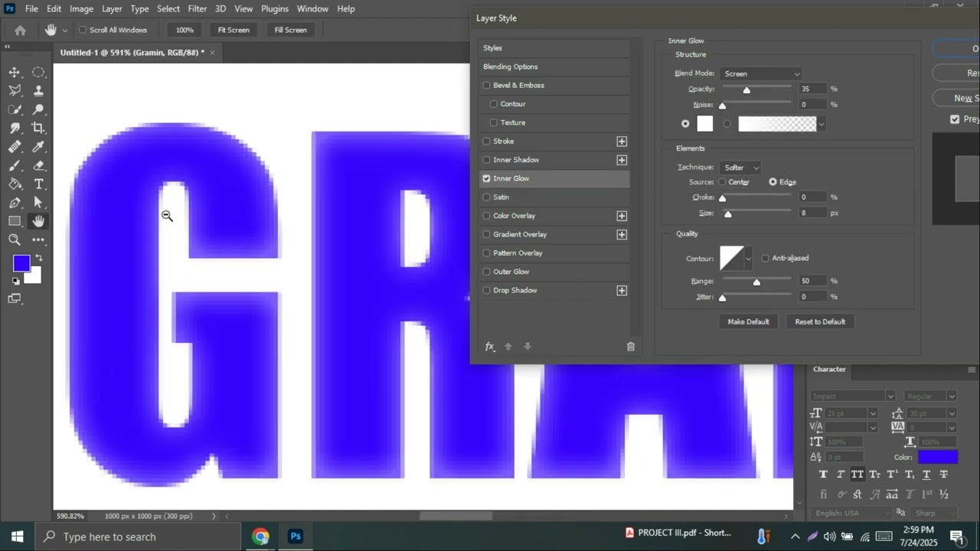Select the Clone Stamp tool
The image size is (980, 551).
tap(38, 90)
